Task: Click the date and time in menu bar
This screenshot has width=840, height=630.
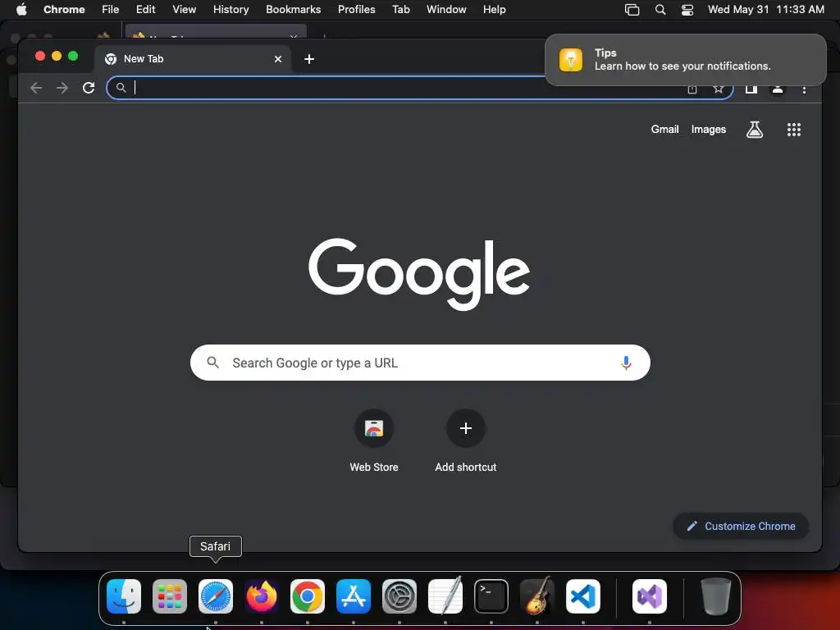Action: 765,9
